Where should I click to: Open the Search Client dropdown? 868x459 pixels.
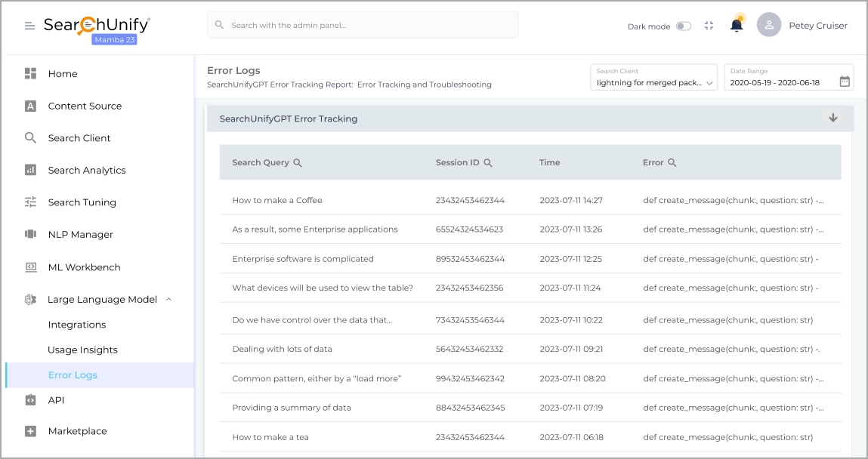[x=653, y=78]
